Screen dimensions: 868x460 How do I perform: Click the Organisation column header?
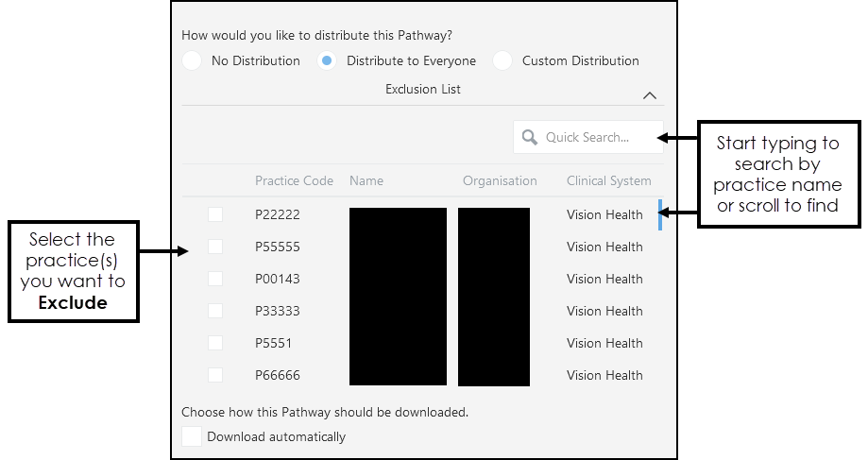500,181
